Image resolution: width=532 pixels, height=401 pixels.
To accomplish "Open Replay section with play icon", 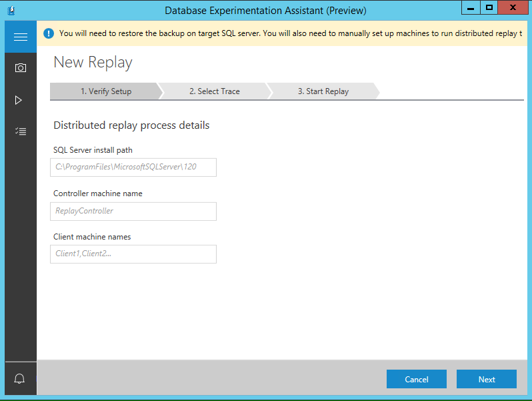I will click(x=19, y=100).
